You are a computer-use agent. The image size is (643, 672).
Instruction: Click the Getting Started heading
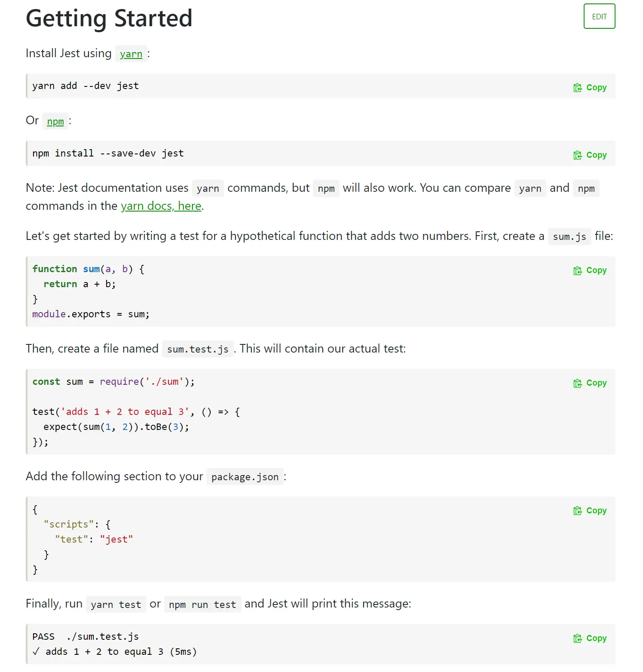point(109,18)
